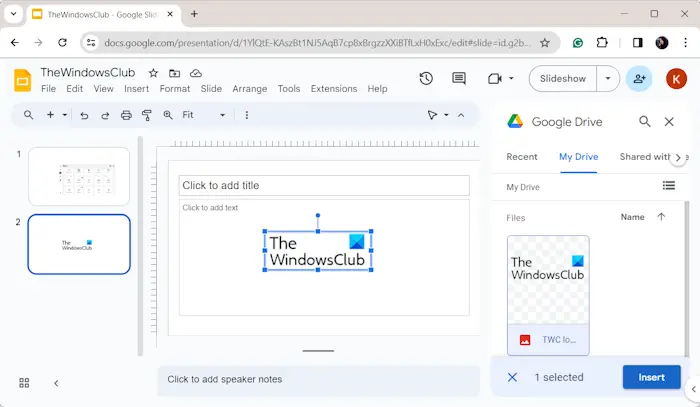Undo the last action
700x407 pixels.
pyautogui.click(x=84, y=116)
